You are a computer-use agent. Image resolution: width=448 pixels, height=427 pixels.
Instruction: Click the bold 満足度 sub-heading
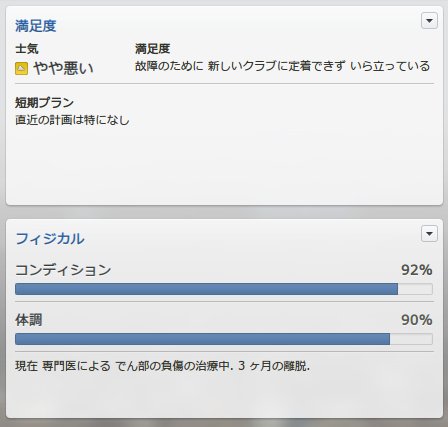[x=153, y=49]
